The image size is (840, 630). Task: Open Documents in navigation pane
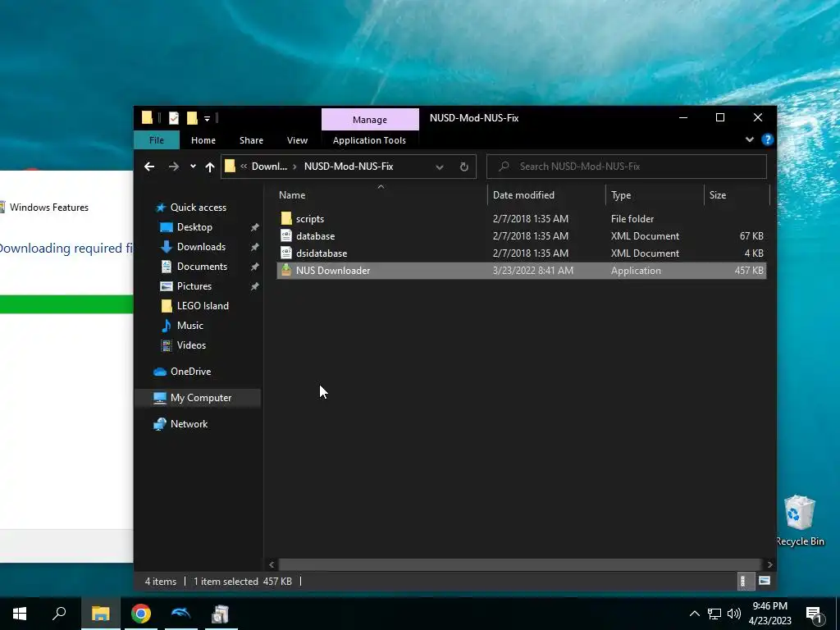[x=202, y=267]
